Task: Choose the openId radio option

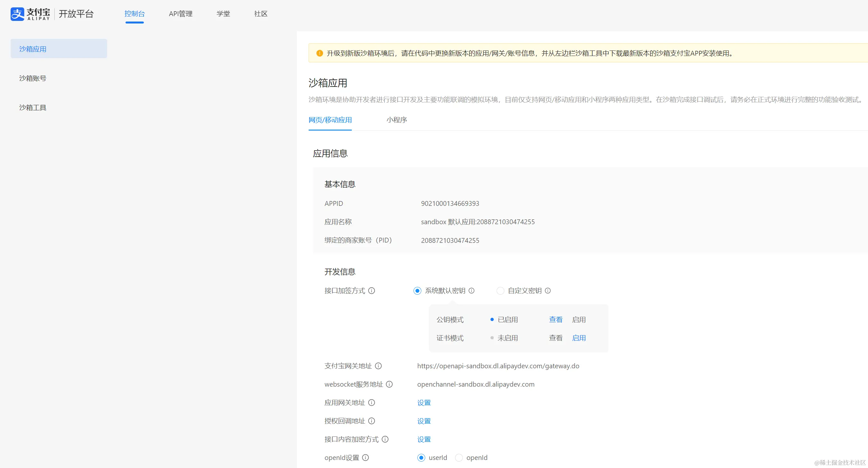Action: pos(459,458)
